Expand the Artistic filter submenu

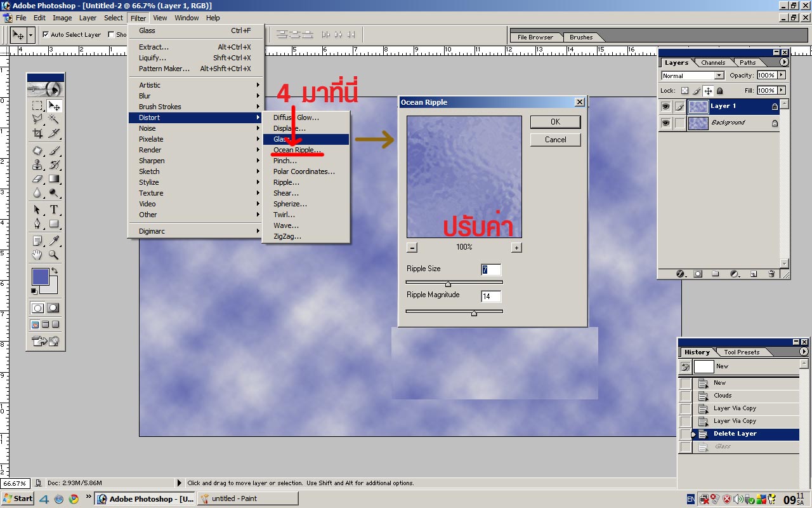point(197,85)
